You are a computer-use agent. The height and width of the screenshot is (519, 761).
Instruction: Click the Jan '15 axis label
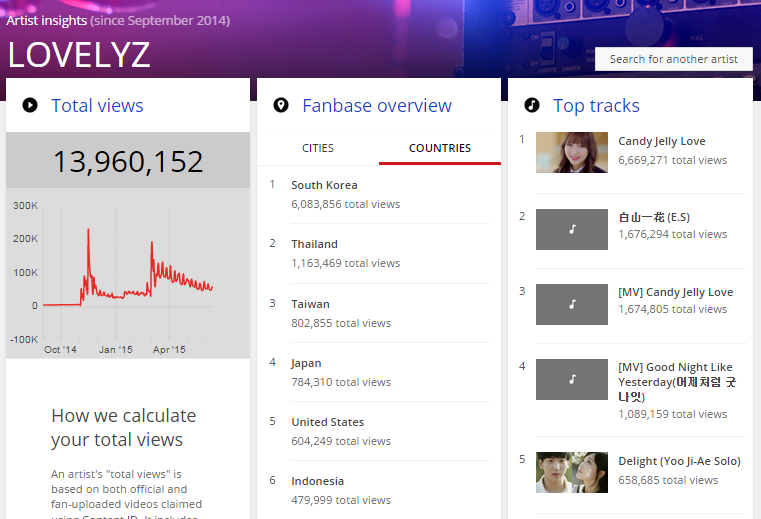click(x=116, y=350)
